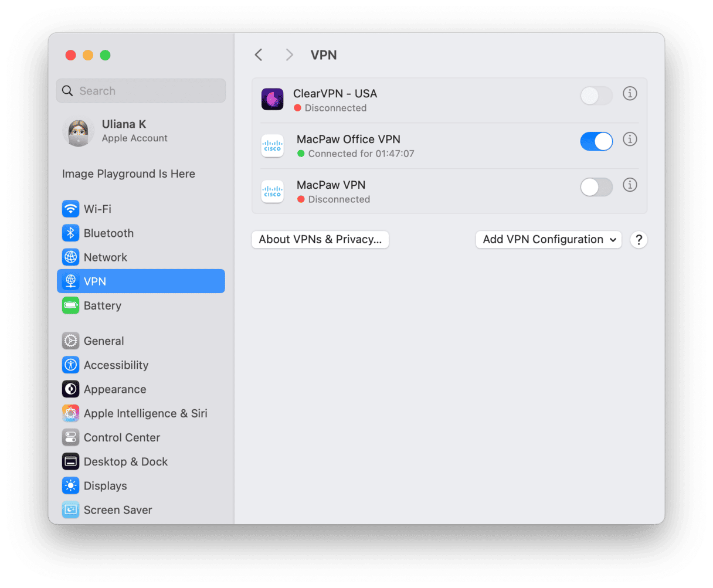Turn off MacPaw Office VPN switch
Image resolution: width=713 pixels, height=588 pixels.
[596, 141]
